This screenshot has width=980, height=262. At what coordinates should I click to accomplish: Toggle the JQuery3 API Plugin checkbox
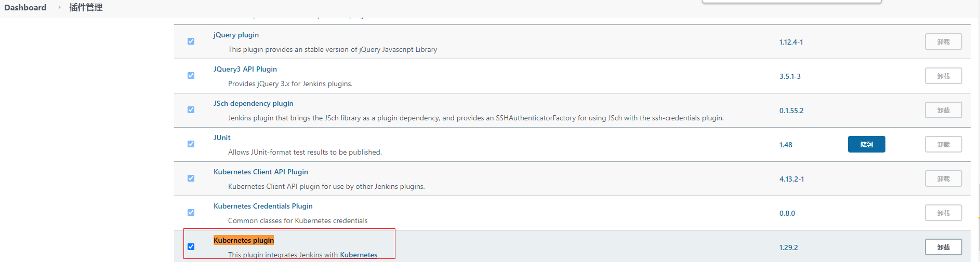tap(191, 76)
